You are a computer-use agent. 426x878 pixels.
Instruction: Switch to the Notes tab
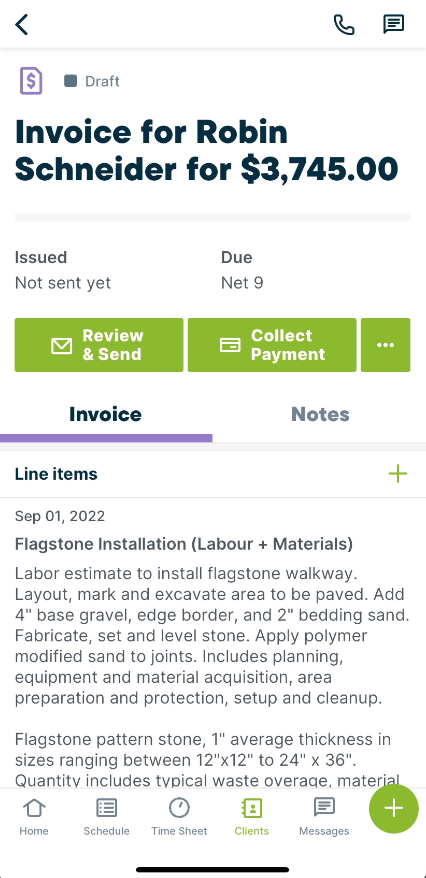pos(320,414)
